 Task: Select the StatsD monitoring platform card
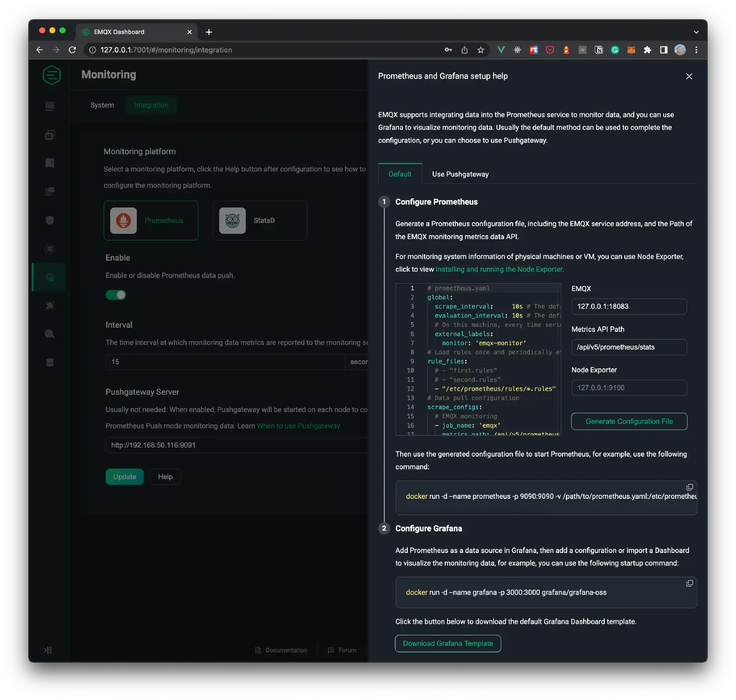(x=259, y=220)
